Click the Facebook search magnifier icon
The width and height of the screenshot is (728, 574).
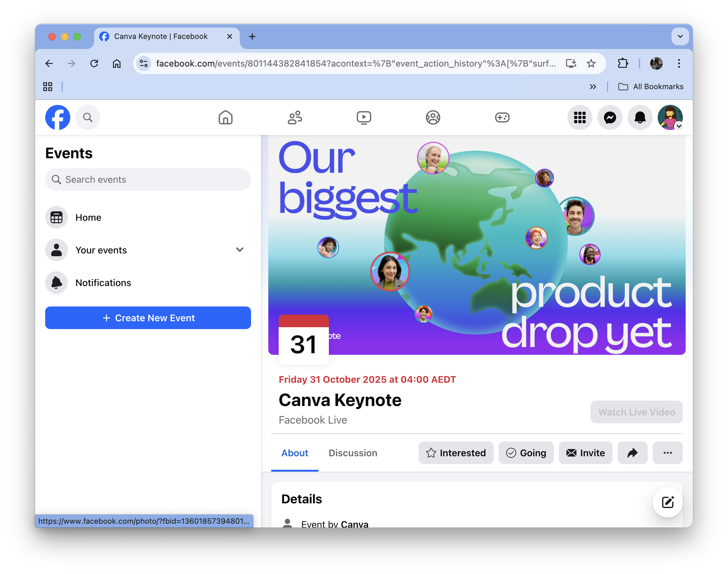[x=88, y=117]
